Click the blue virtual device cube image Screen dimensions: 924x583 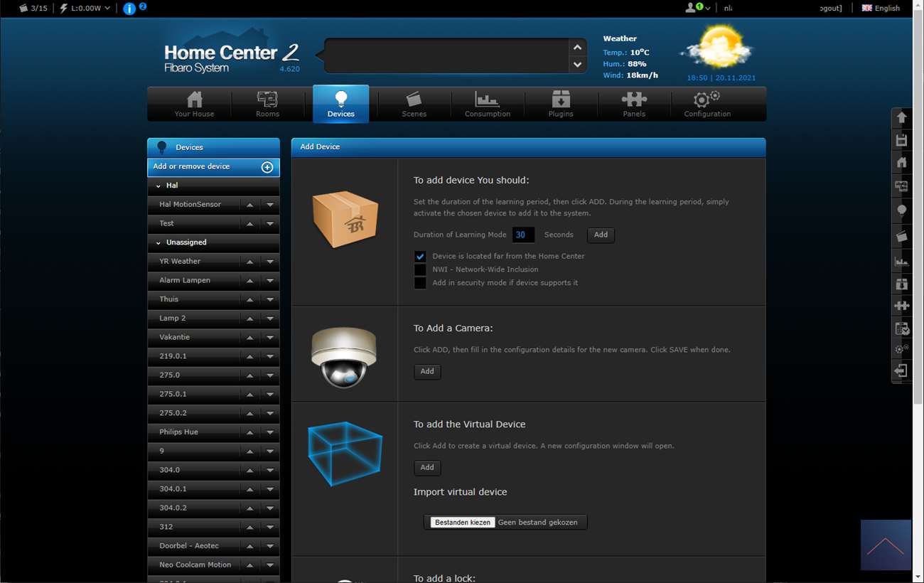[345, 453]
